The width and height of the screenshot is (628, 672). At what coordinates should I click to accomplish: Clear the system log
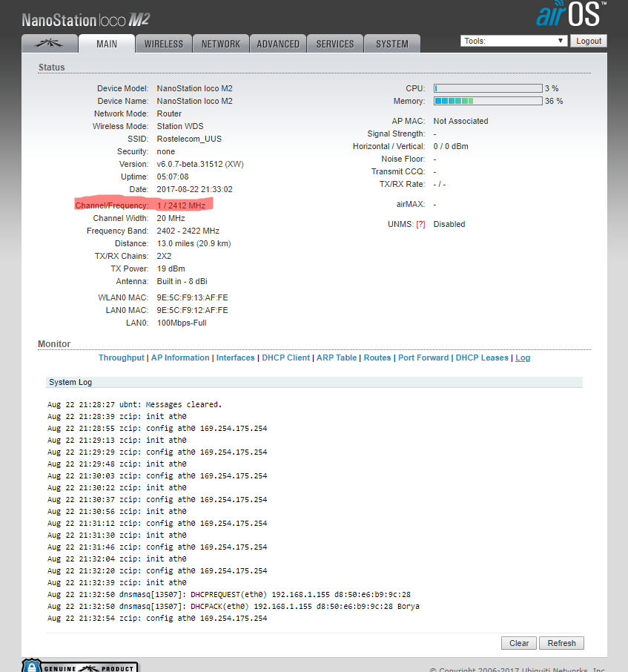coord(519,643)
